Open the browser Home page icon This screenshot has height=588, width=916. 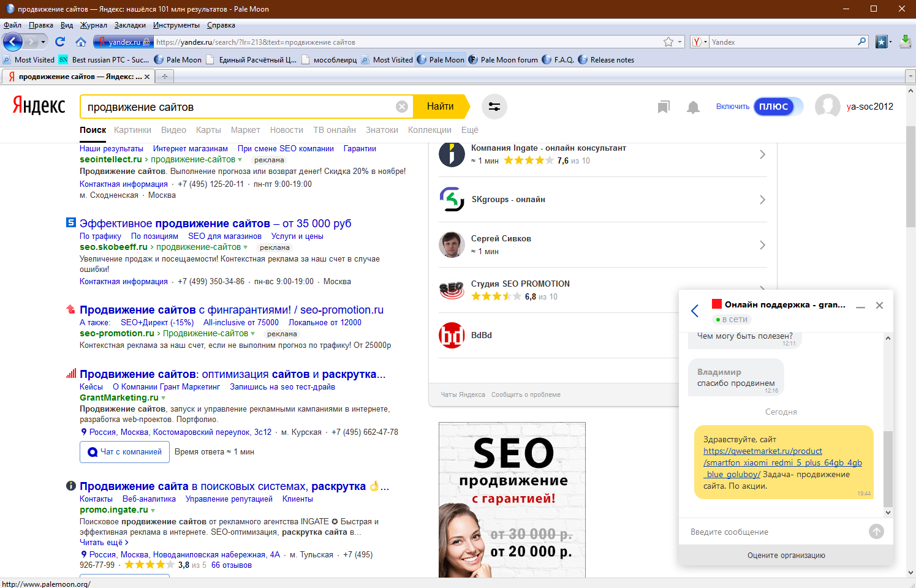[81, 42]
